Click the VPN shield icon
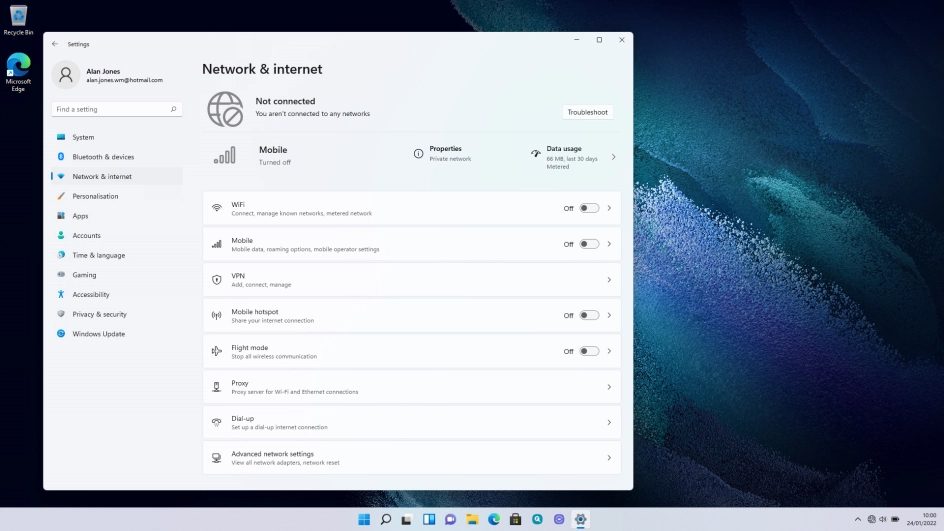Screen dimensions: 944x531 coord(216,280)
